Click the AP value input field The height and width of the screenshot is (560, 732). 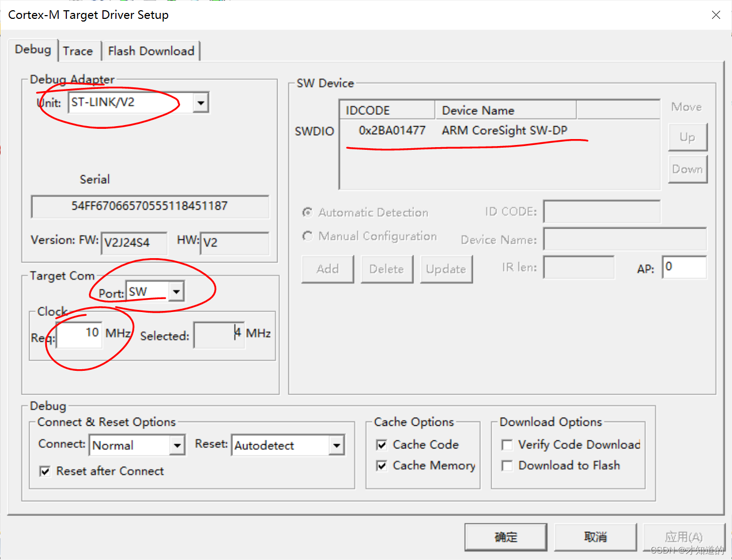pyautogui.click(x=684, y=267)
